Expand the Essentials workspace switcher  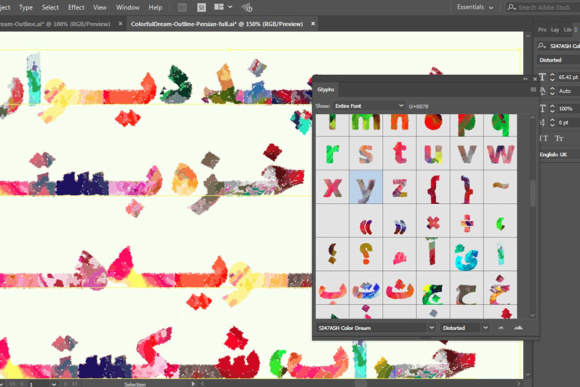click(475, 7)
